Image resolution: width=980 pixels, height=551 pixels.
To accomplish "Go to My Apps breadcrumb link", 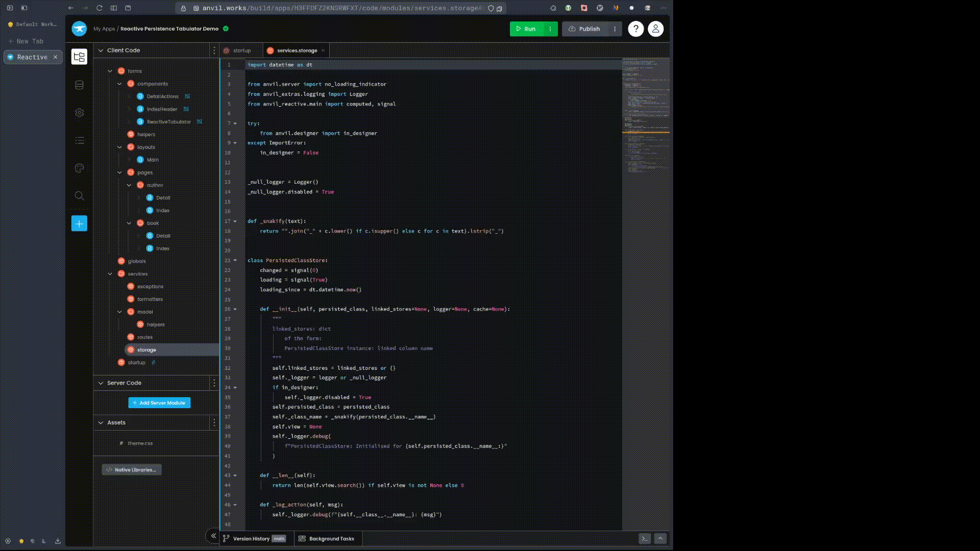I will (104, 29).
